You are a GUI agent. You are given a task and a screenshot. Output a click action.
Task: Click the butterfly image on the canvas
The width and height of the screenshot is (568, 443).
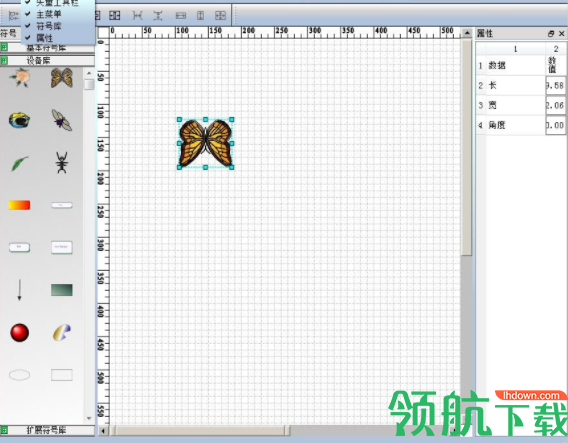click(x=205, y=143)
